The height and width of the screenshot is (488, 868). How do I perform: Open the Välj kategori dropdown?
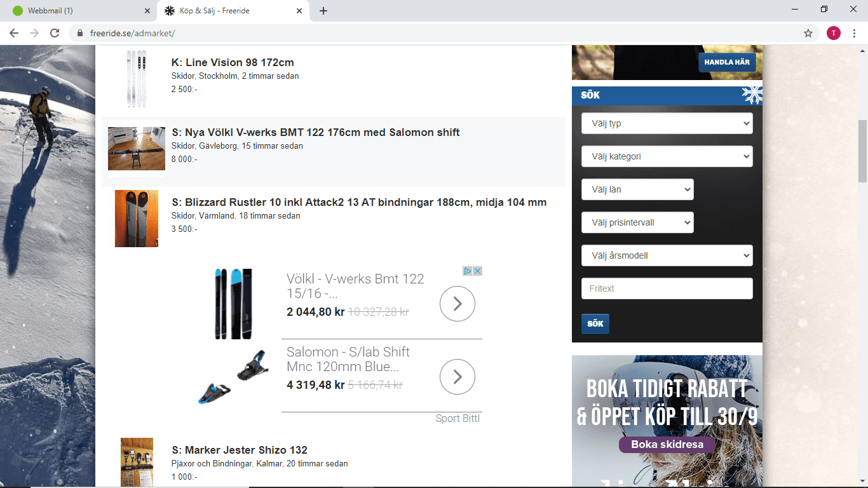[x=667, y=156]
